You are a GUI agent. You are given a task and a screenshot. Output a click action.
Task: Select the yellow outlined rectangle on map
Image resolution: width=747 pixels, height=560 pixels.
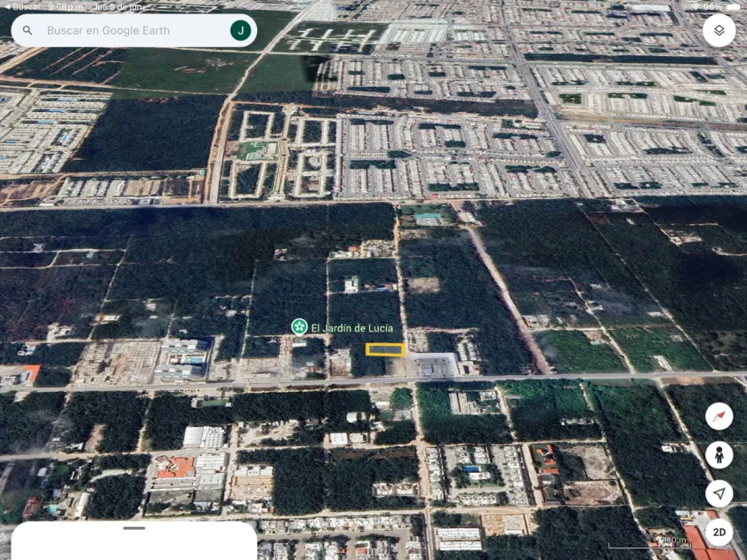click(x=385, y=349)
